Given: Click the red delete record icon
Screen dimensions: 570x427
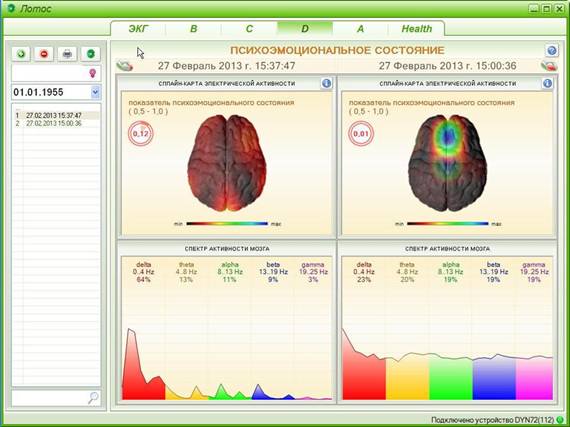Looking at the screenshot, I should coord(44,54).
